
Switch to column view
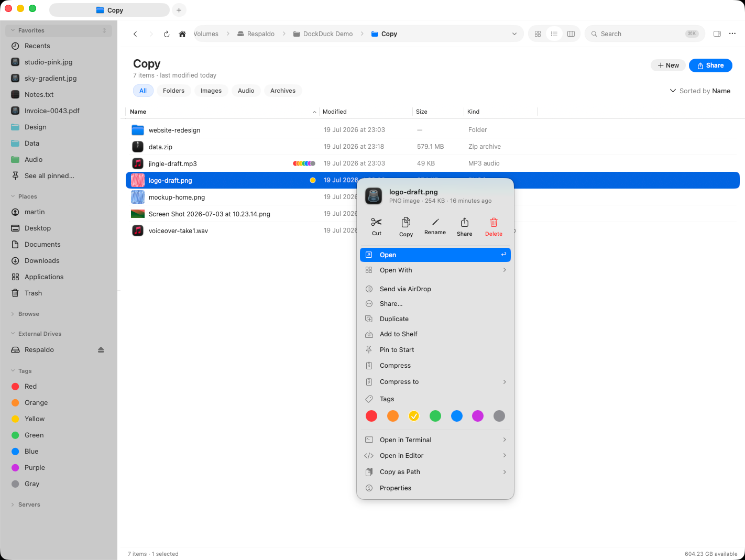571,34
